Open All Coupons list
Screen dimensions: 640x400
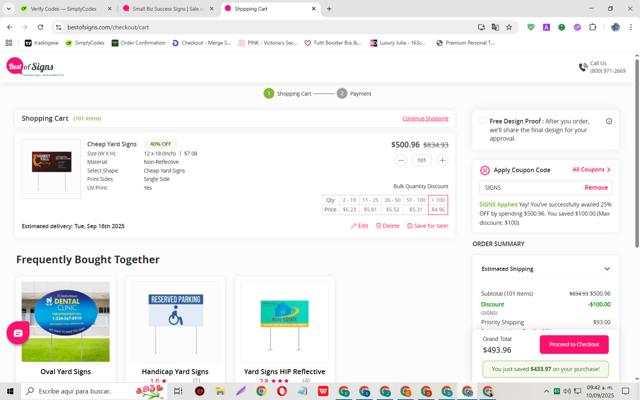[591, 169]
